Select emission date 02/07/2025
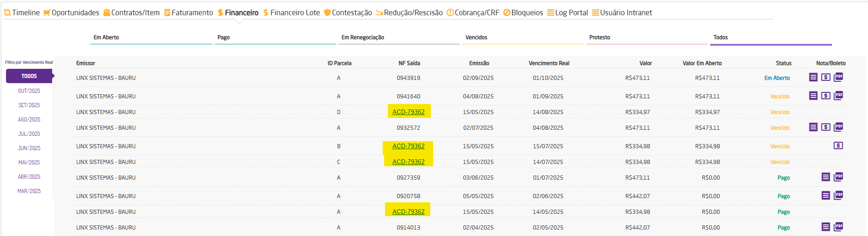868x236 pixels. pyautogui.click(x=478, y=128)
